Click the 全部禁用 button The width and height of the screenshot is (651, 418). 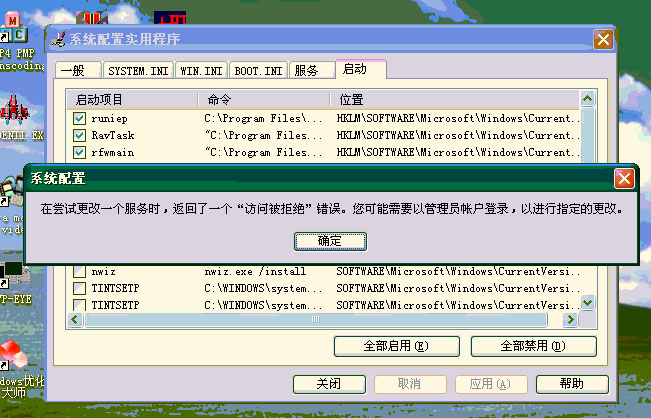534,346
